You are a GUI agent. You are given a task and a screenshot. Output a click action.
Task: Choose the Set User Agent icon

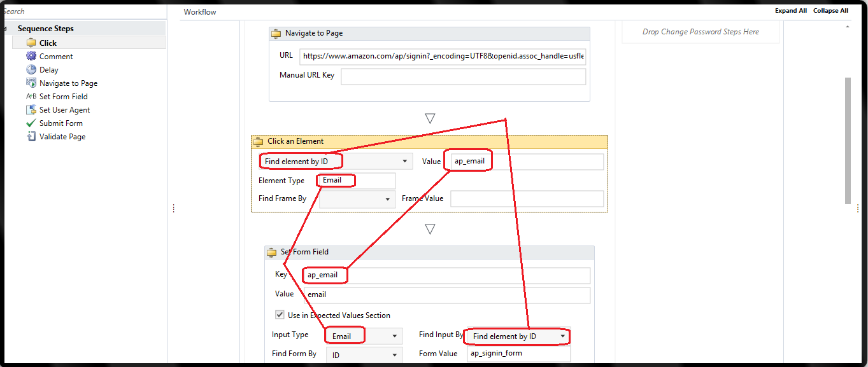coord(31,109)
